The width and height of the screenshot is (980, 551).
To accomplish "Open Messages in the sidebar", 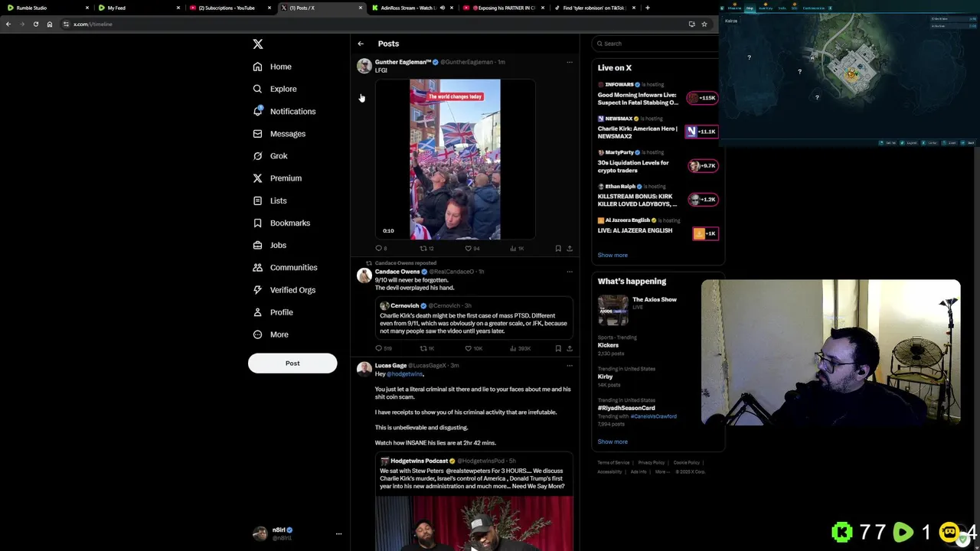I will pos(279,134).
